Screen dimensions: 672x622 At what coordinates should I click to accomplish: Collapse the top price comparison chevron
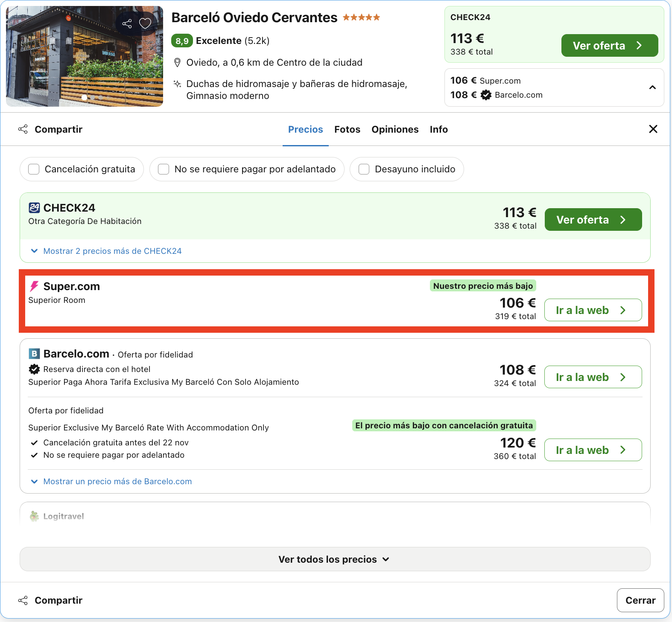tap(652, 87)
